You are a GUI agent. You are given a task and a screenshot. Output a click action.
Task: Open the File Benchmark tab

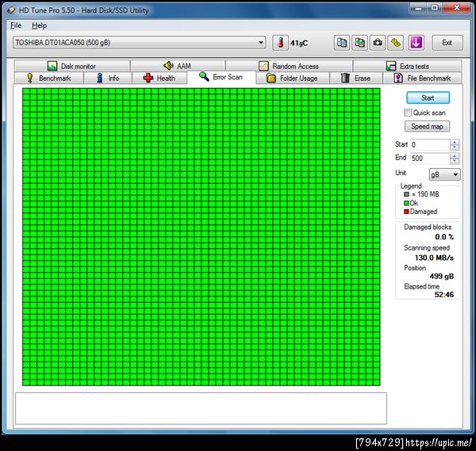(x=422, y=78)
